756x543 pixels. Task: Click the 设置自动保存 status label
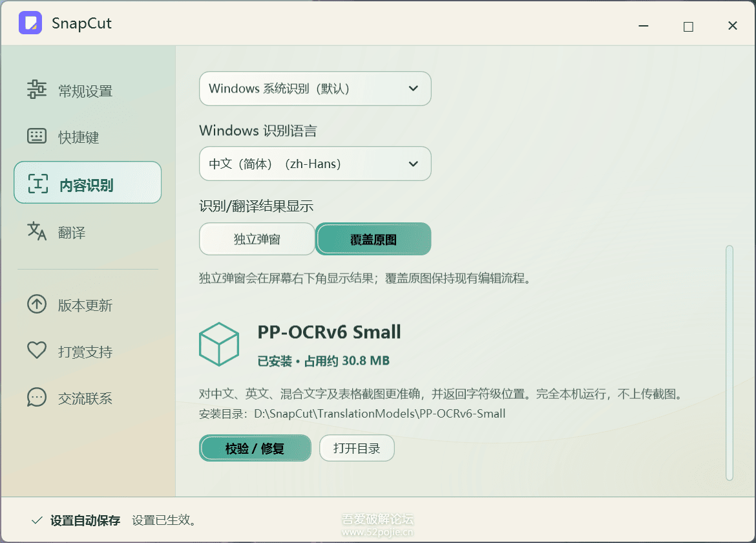(x=85, y=520)
